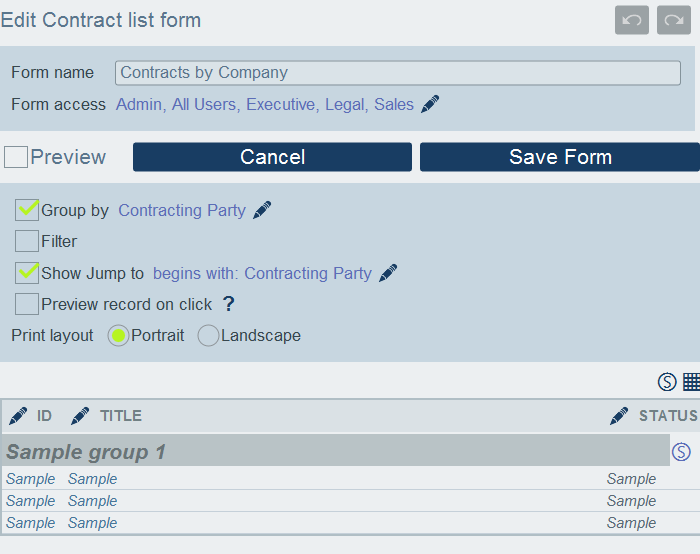Edit the TITLE column pencil icon
The image size is (700, 554).
(x=80, y=416)
